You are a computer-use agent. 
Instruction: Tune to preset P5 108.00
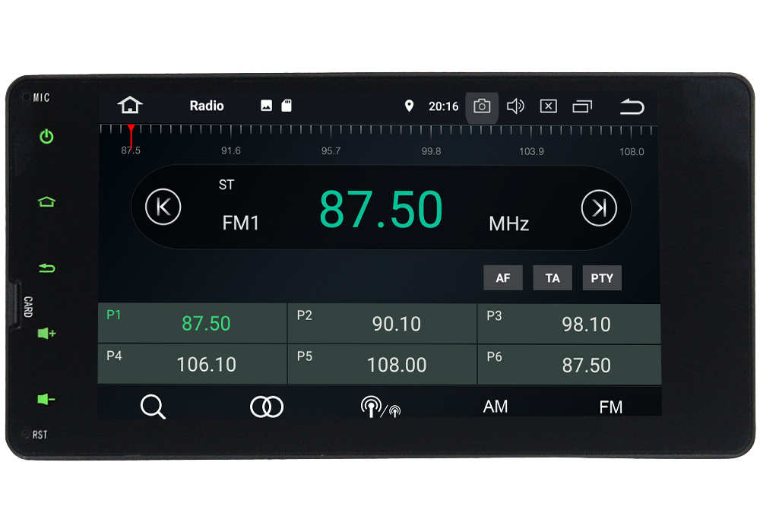click(382, 365)
